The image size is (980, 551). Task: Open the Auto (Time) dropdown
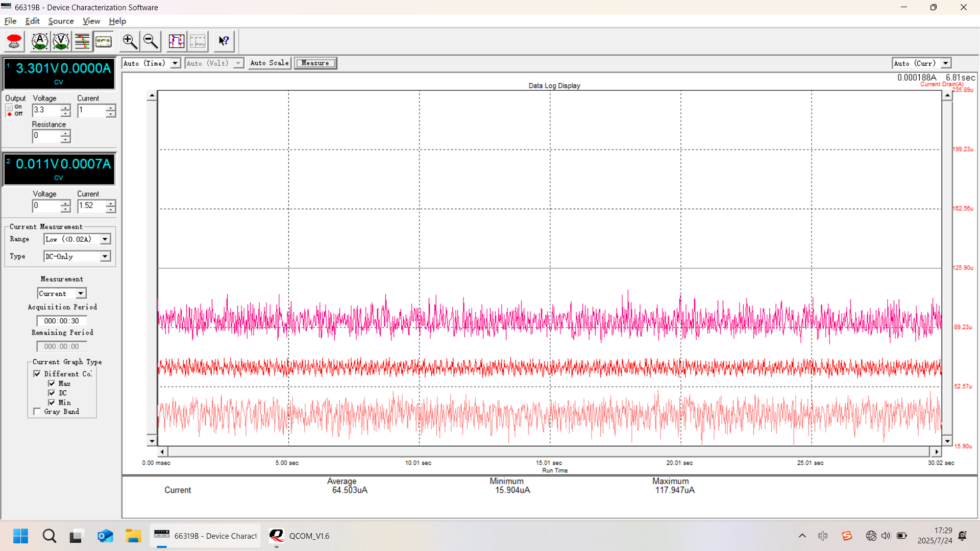175,63
